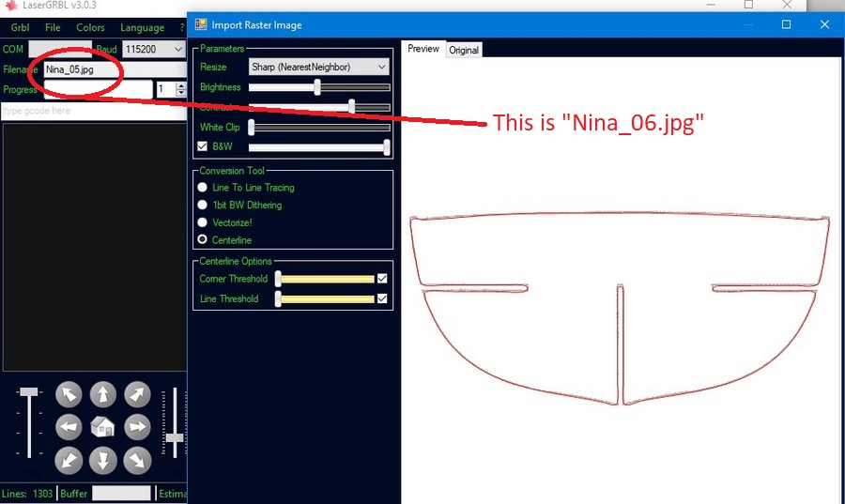Jog down with the down arrow button

pyautogui.click(x=103, y=461)
